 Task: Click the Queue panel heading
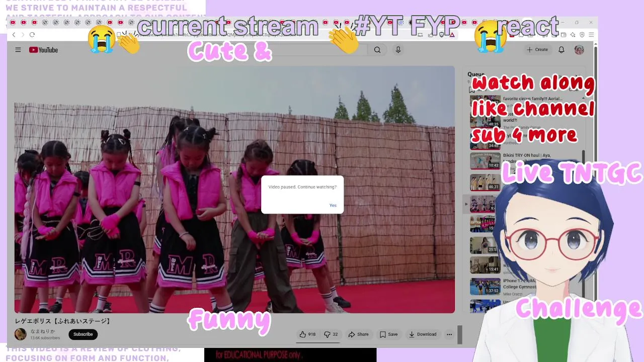(476, 74)
